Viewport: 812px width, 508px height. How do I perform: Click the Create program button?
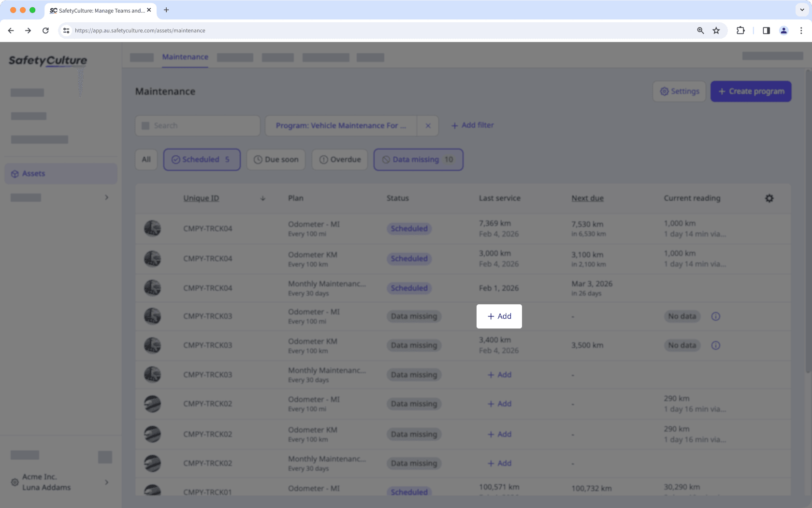click(751, 91)
